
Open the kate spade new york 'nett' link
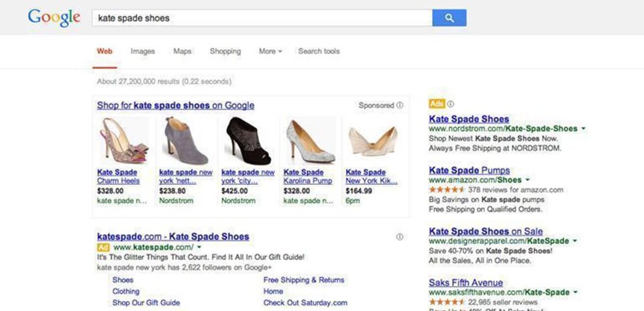pyautogui.click(x=186, y=176)
